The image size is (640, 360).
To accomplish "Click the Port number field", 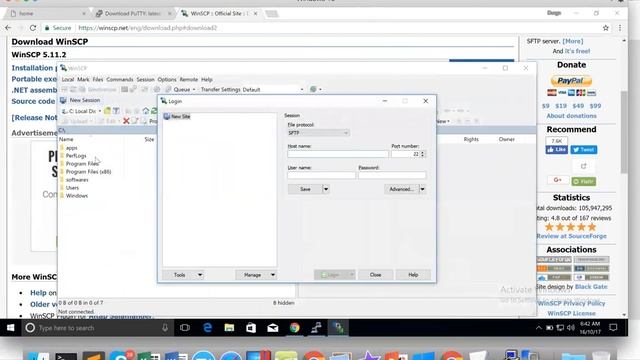I will coord(405,154).
